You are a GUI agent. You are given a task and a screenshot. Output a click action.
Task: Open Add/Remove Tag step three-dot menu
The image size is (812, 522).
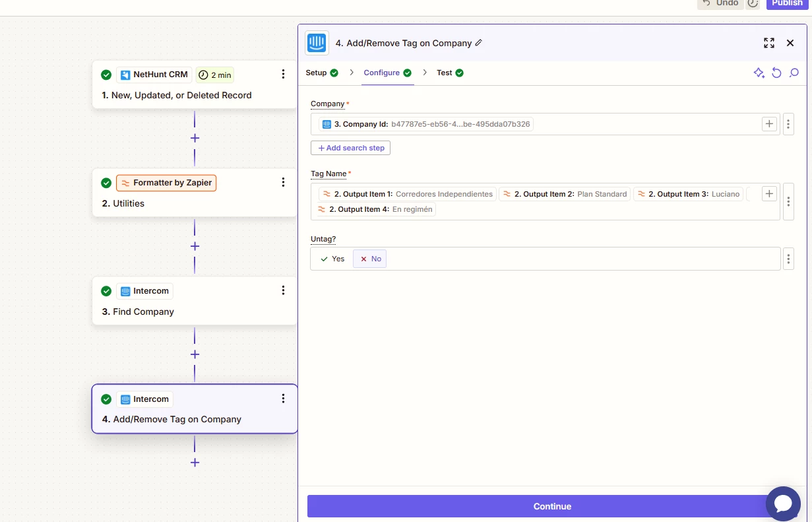(x=283, y=399)
